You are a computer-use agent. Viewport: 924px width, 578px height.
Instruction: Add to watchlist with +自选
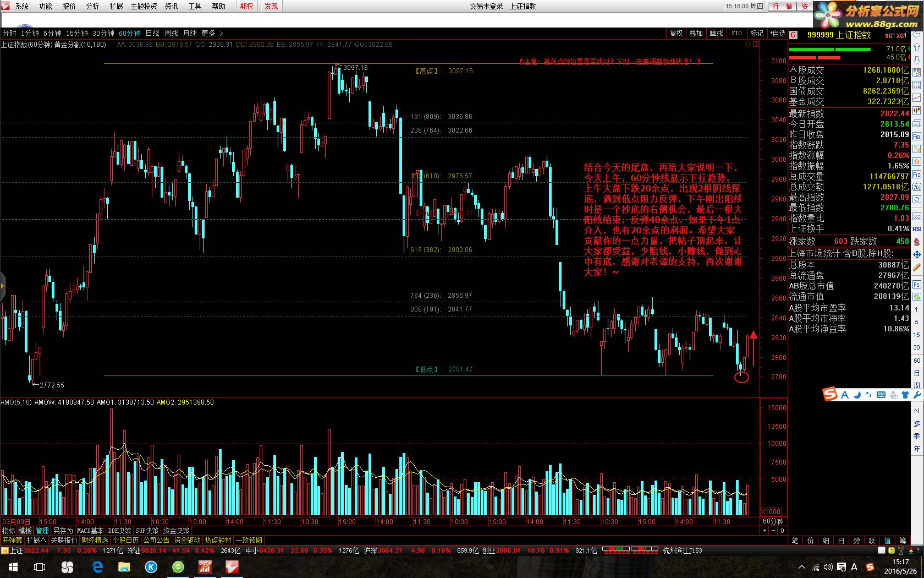point(778,34)
